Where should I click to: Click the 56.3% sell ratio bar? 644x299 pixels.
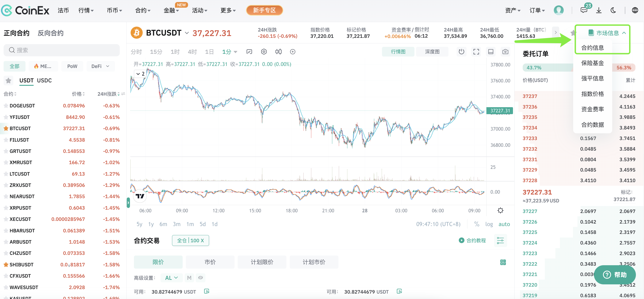624,68
